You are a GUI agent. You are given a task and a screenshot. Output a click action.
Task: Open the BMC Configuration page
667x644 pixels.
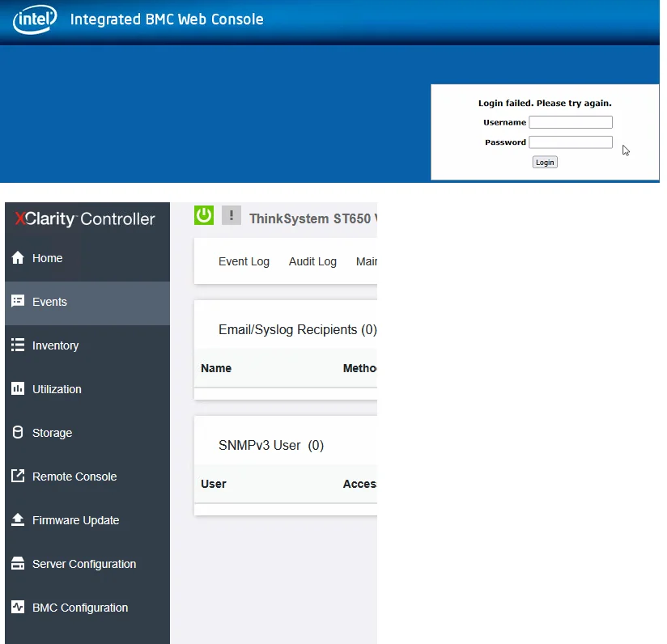click(x=87, y=608)
